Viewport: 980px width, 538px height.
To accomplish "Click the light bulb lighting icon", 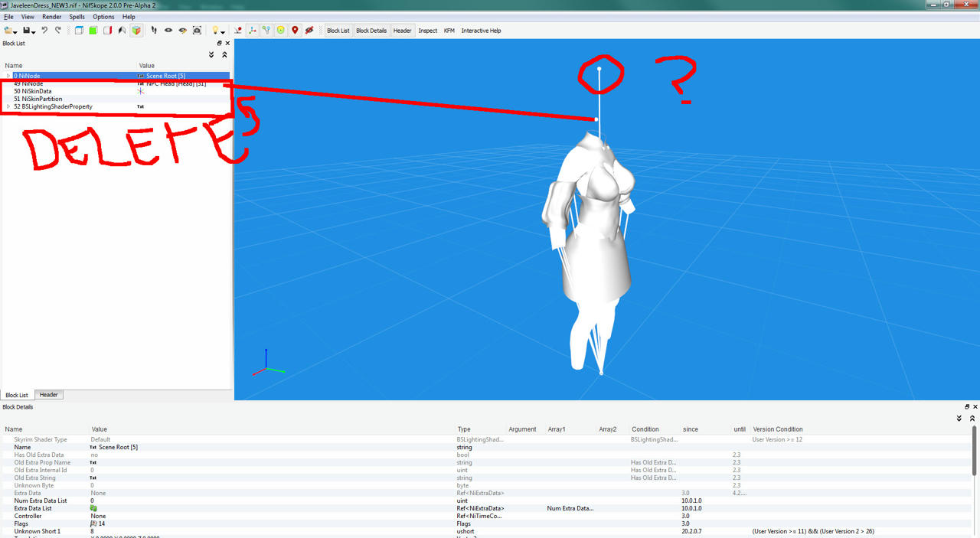I will (x=216, y=31).
